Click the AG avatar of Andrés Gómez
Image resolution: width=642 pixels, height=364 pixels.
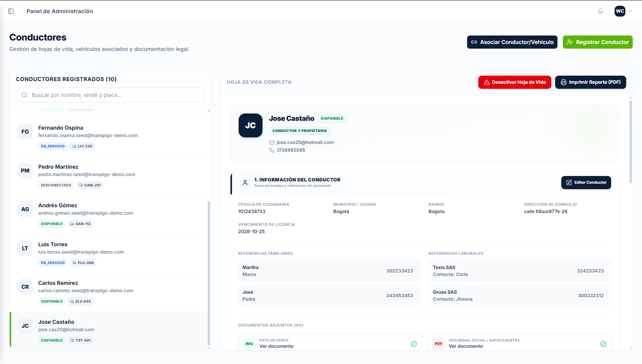point(25,209)
